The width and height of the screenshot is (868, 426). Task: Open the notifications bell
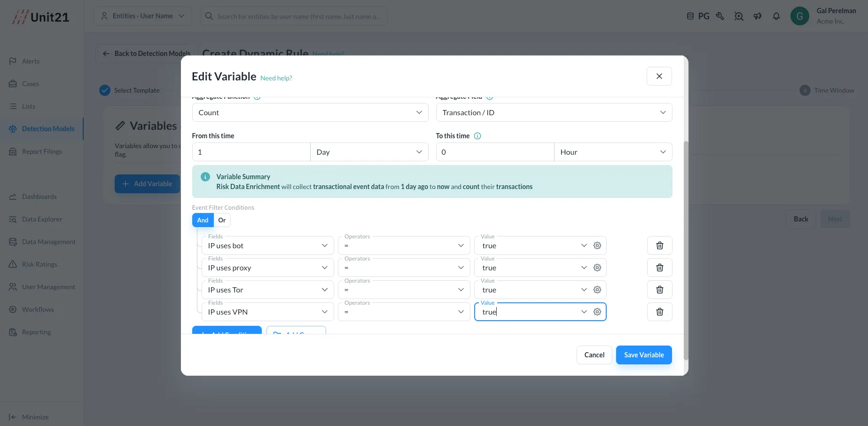point(776,16)
